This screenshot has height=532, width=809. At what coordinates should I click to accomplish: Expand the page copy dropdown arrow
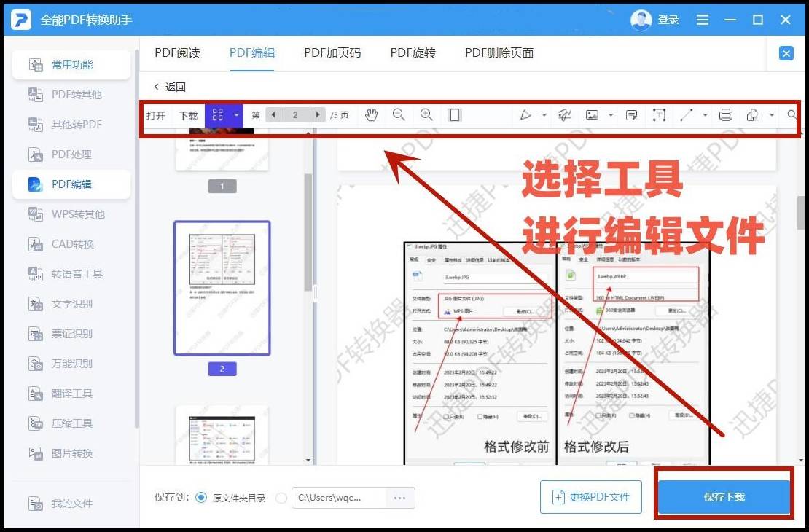click(x=772, y=114)
